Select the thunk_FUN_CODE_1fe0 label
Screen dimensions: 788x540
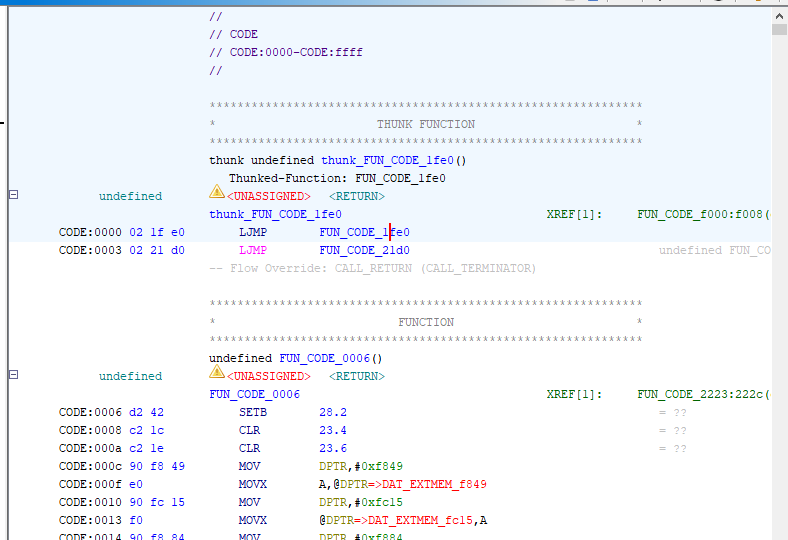point(275,214)
